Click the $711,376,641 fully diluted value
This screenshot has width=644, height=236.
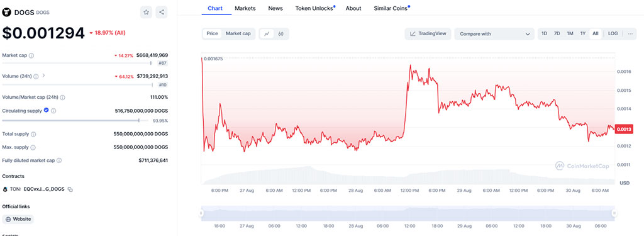tap(153, 160)
